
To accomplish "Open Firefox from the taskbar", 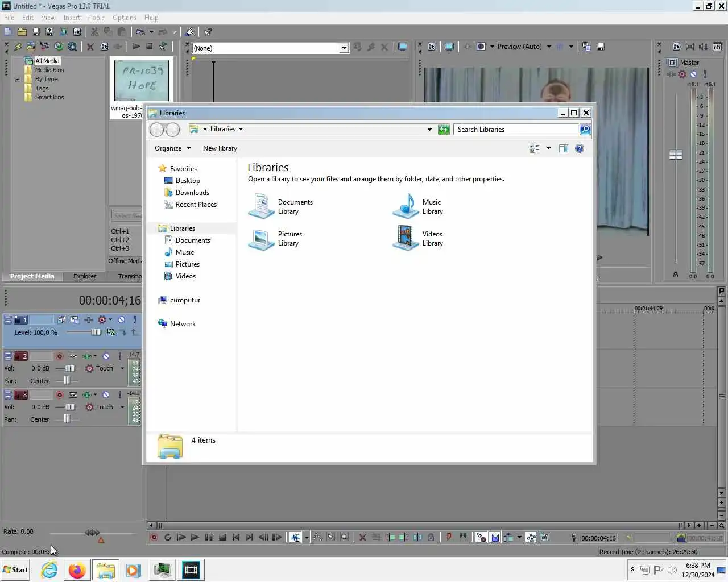I will 77,570.
